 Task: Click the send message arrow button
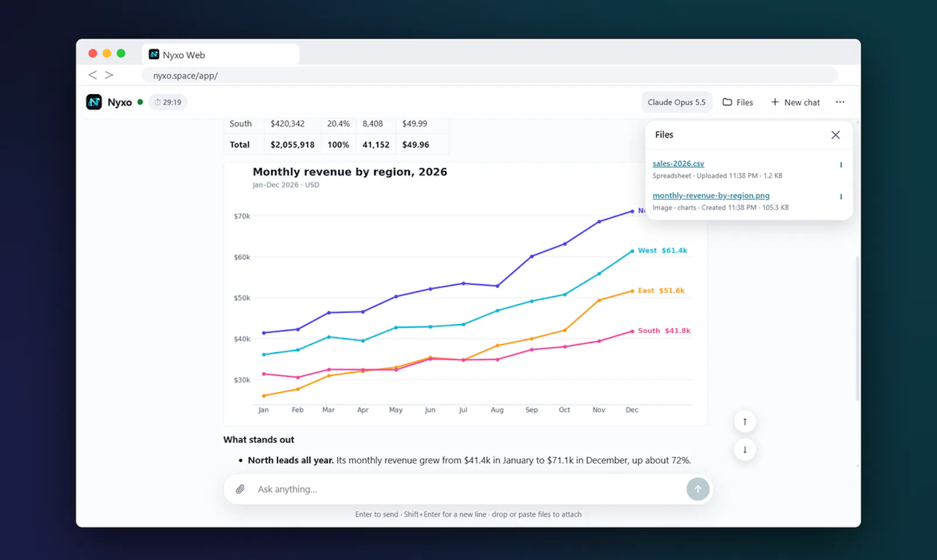(697, 489)
